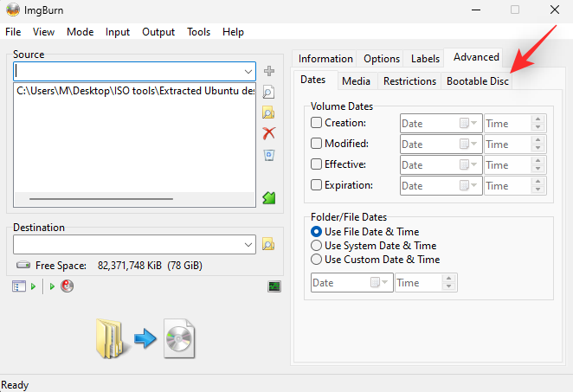
Task: Open the Modified date picker dropdown
Action: (x=469, y=144)
